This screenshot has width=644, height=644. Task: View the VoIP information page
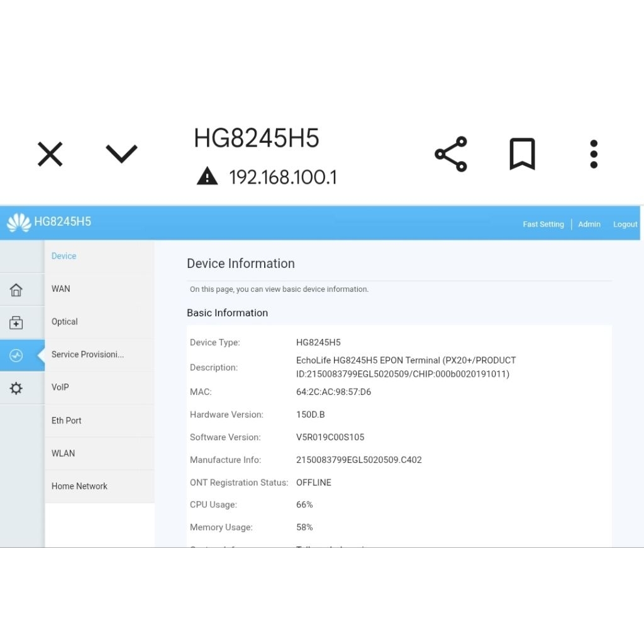coord(60,387)
